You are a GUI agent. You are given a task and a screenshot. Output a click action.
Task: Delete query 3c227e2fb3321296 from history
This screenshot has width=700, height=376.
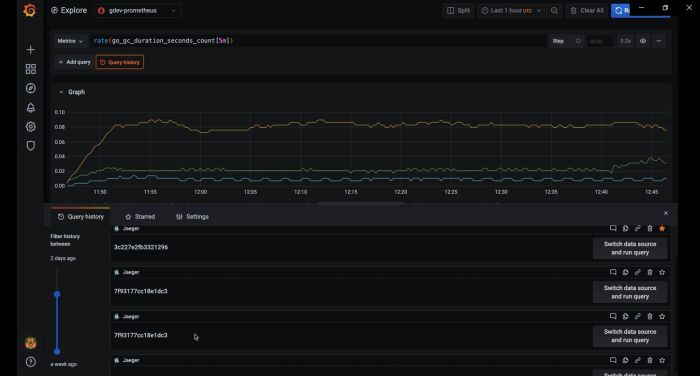pos(650,228)
